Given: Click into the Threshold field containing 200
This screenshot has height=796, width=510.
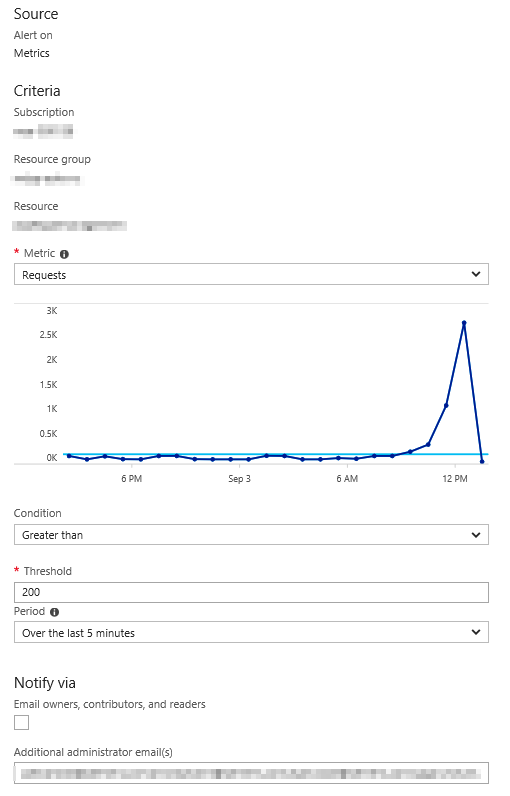Looking at the screenshot, I should 251,592.
